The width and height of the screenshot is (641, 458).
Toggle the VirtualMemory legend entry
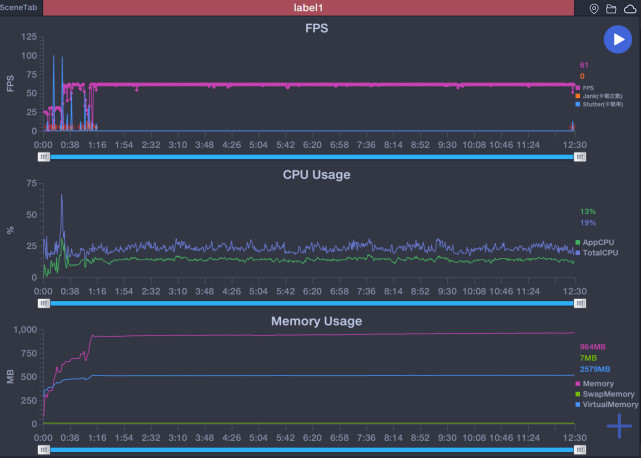[x=607, y=404]
